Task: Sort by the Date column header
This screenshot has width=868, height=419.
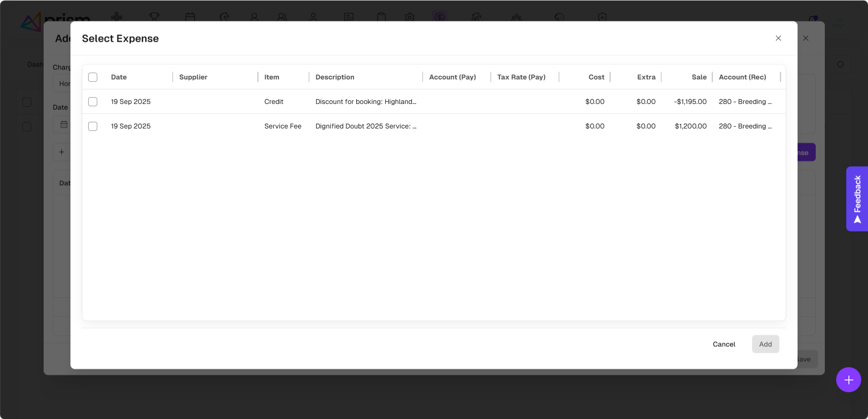Action: [x=119, y=77]
